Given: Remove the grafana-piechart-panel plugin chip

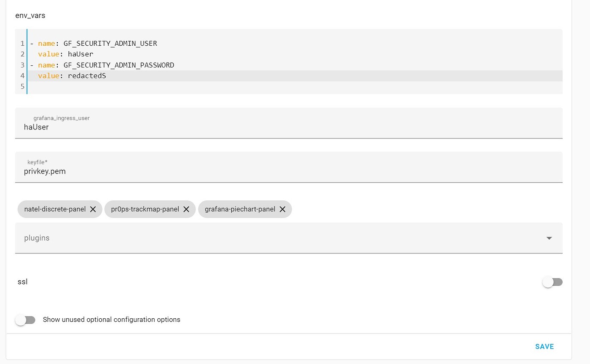Looking at the screenshot, I should 282,209.
